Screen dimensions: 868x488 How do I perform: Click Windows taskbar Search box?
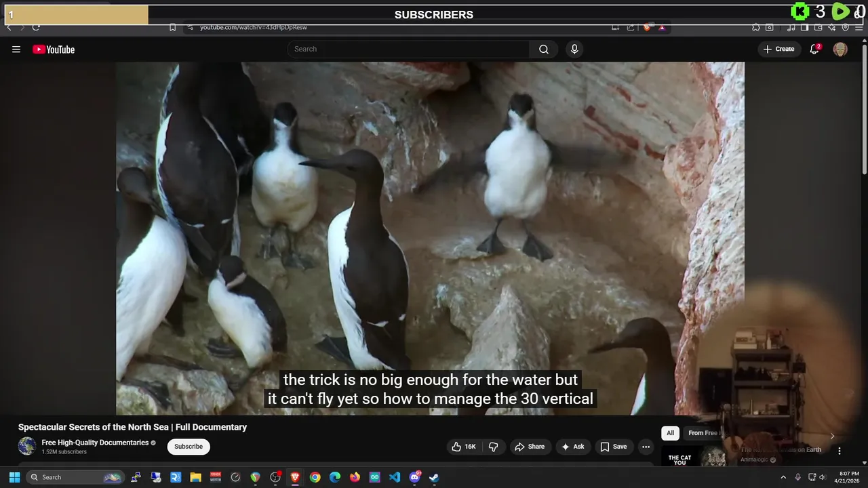click(75, 477)
